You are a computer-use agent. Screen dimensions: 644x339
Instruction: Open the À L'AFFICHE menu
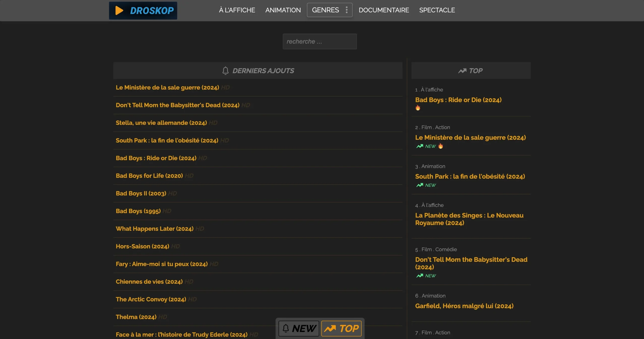click(x=237, y=10)
